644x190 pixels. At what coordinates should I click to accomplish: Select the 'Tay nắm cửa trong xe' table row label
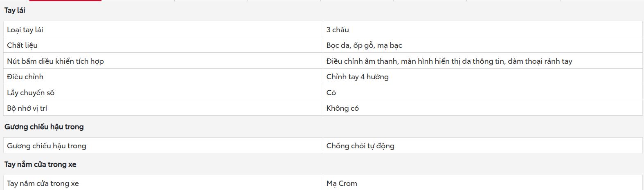[43, 183]
